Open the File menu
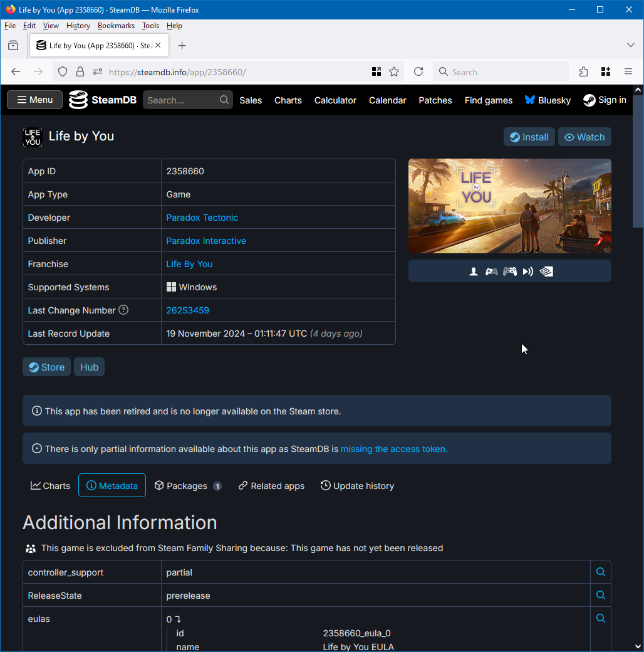The width and height of the screenshot is (644, 652). point(10,26)
